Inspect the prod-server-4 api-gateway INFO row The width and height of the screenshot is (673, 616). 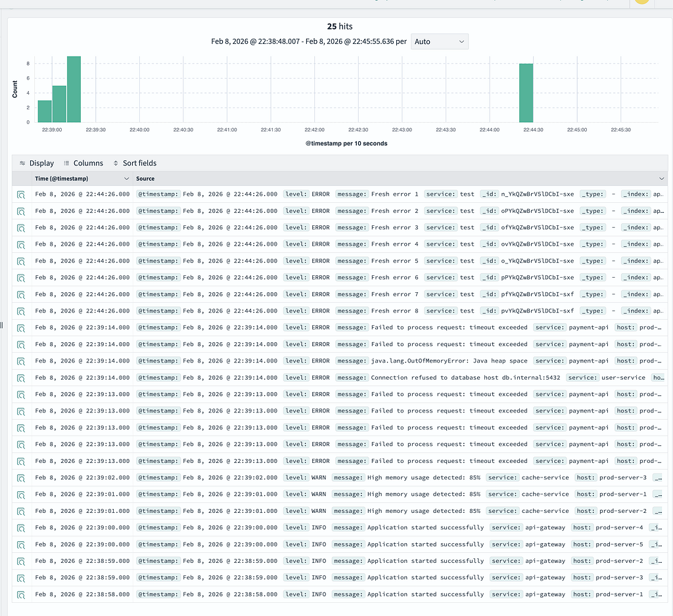[20, 528]
